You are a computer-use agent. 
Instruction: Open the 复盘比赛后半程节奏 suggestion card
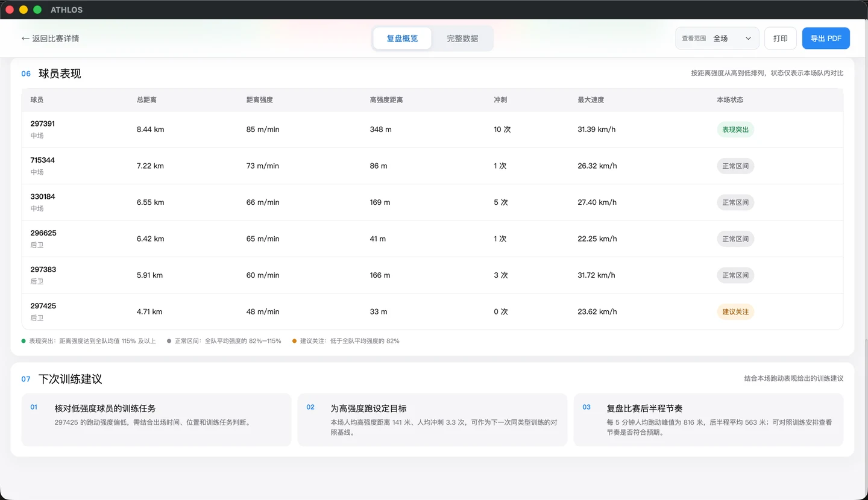point(708,420)
